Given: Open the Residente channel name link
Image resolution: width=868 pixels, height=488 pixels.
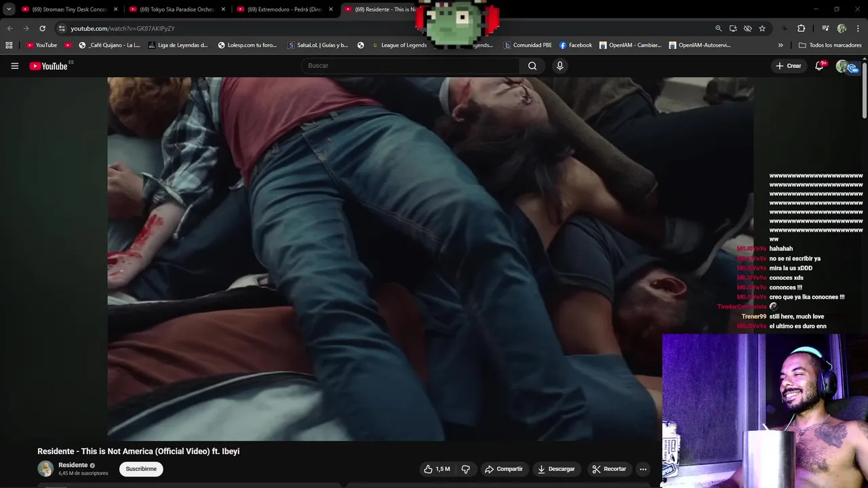Looking at the screenshot, I should coord(73,465).
